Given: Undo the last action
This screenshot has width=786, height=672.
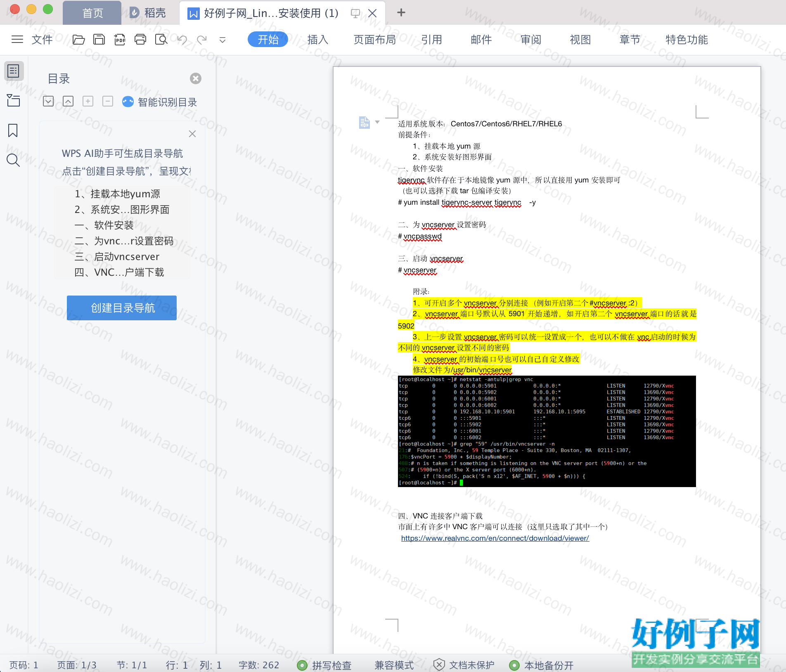Looking at the screenshot, I should coord(182,40).
